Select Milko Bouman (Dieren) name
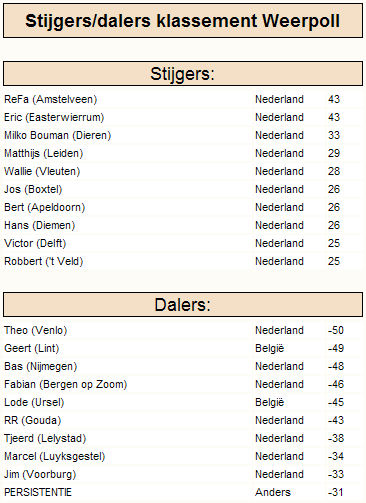 [58, 135]
